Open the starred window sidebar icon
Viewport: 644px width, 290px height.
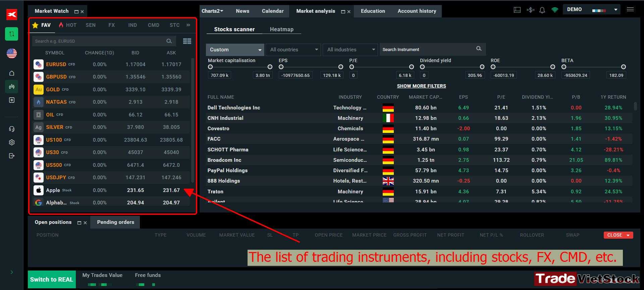click(x=12, y=100)
